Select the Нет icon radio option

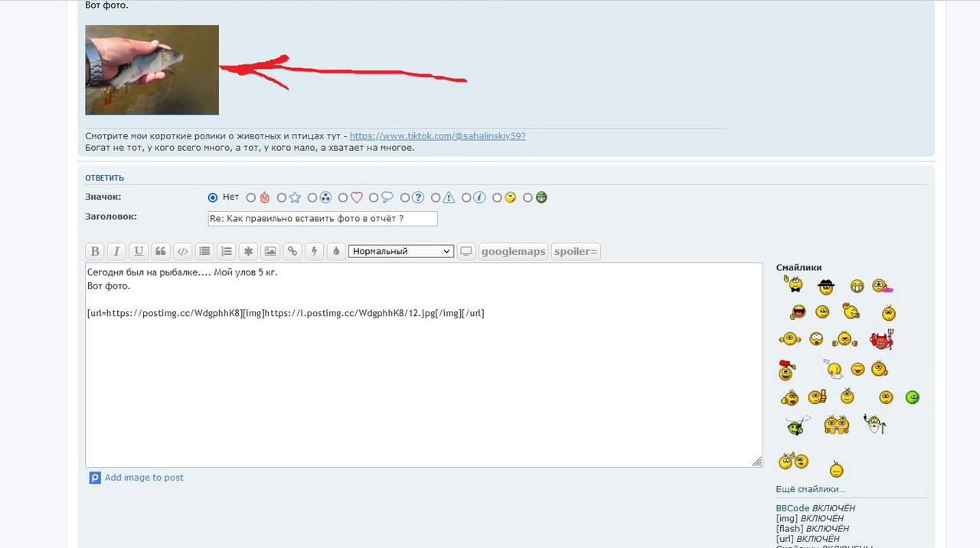pyautogui.click(x=214, y=197)
